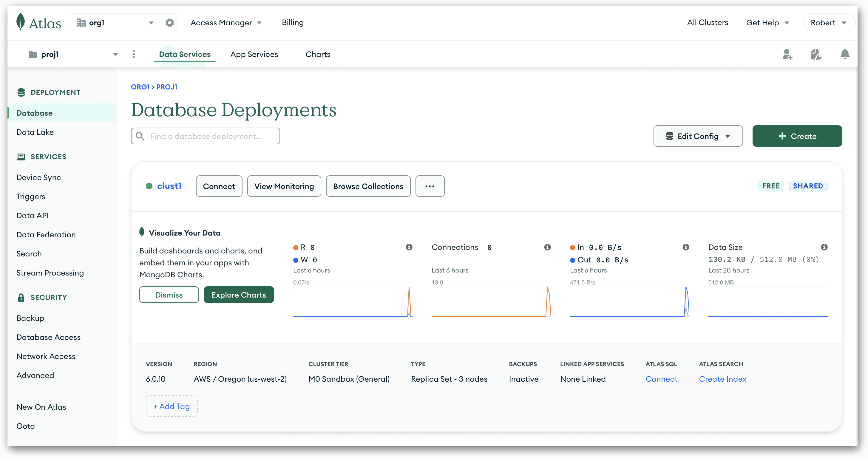
Task: Switch to Charts tab
Action: tap(318, 54)
